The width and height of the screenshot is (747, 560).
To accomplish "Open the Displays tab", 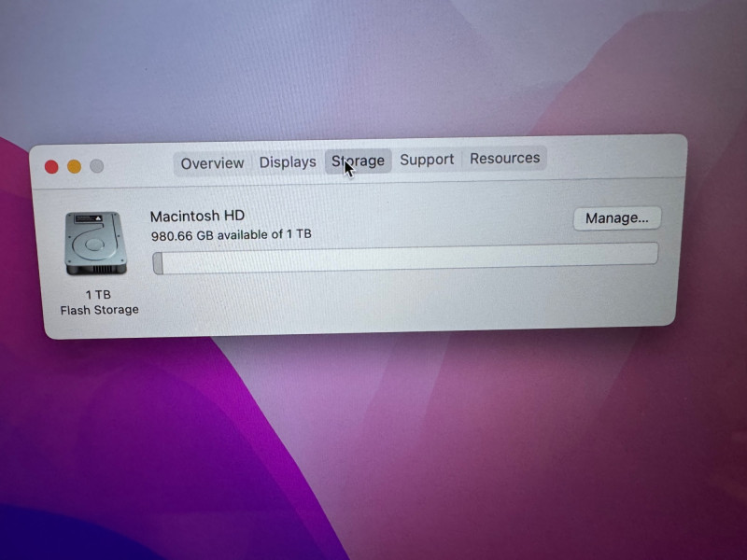I will pyautogui.click(x=288, y=162).
